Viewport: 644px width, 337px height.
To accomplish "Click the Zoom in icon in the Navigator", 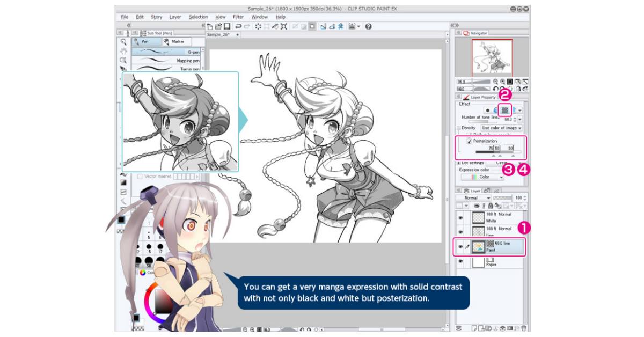I will click(x=503, y=82).
